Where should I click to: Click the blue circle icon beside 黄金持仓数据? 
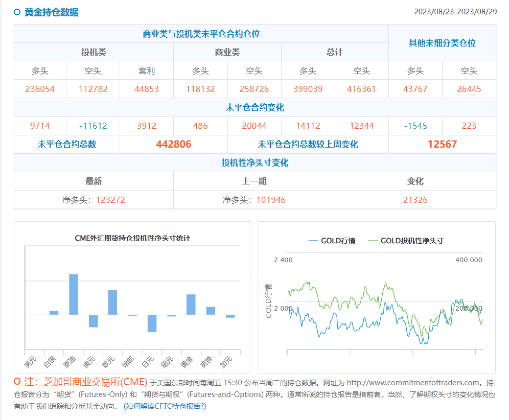pos(17,12)
